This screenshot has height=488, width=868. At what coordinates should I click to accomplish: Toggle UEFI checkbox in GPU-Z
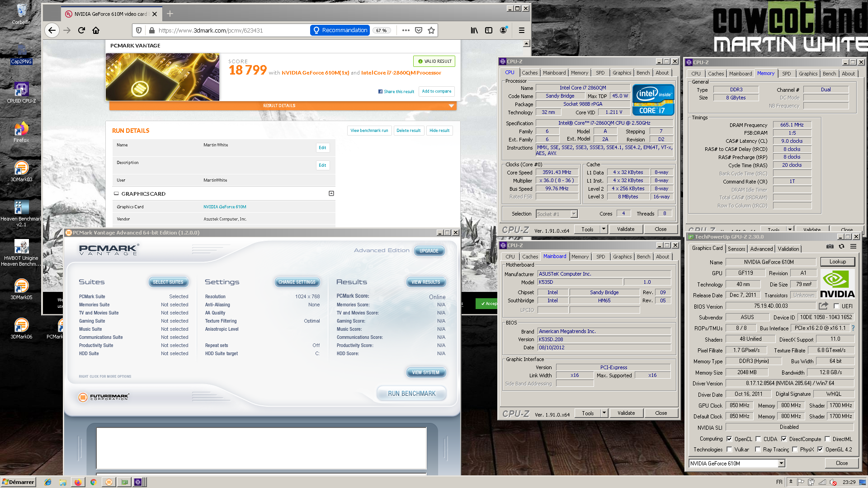[x=836, y=306]
